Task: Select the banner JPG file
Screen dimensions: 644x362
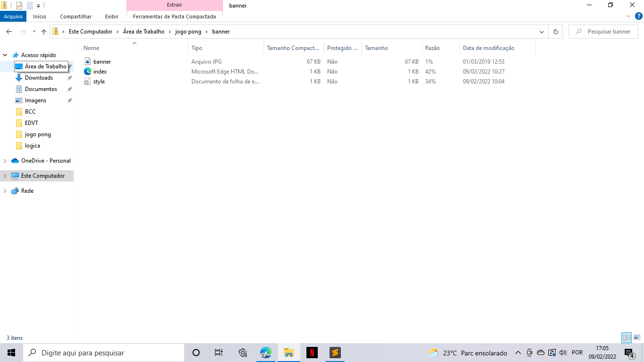Action: click(102, 62)
